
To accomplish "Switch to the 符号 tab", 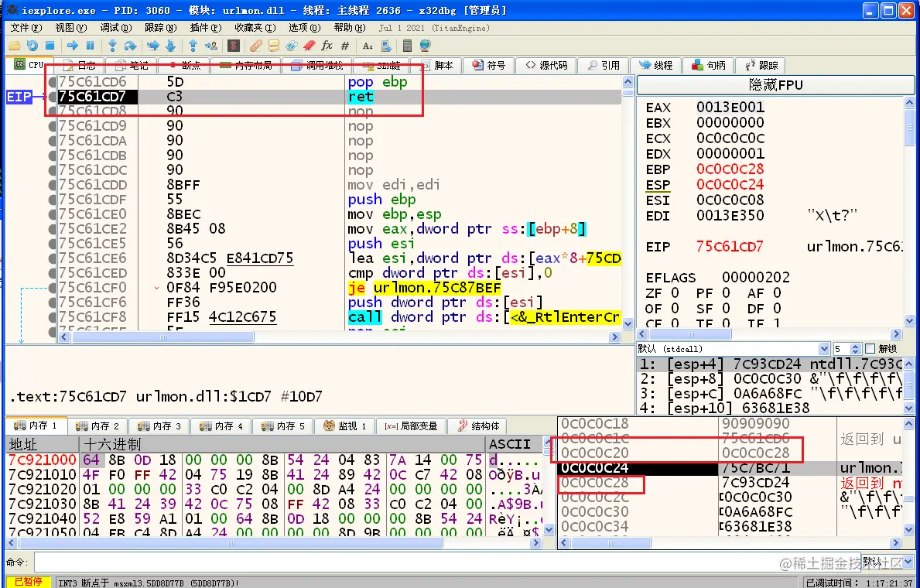I will pyautogui.click(x=489, y=65).
